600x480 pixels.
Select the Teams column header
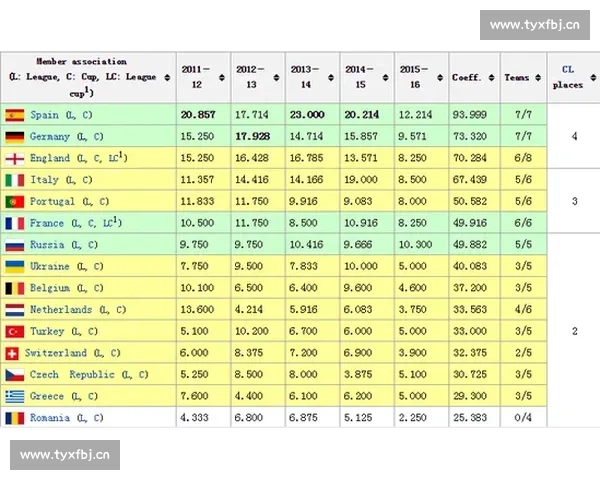tap(517, 77)
